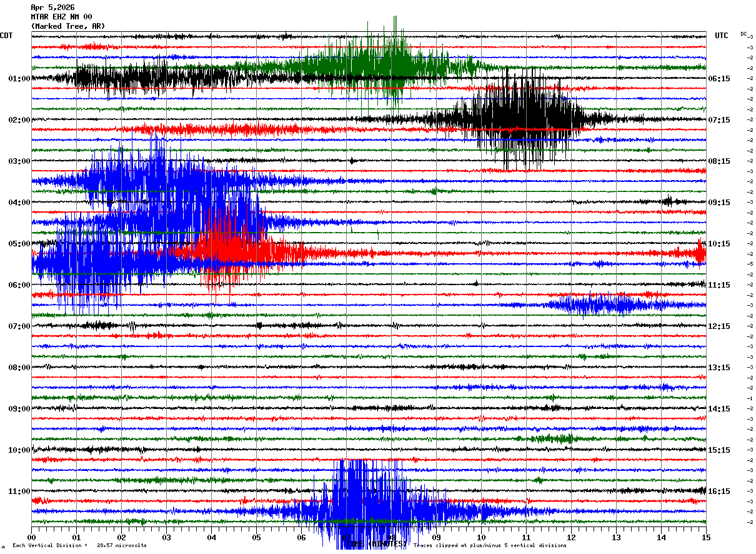The image size is (756, 554).
Task: Click the 09:00 CDT time label
Action: pos(19,409)
